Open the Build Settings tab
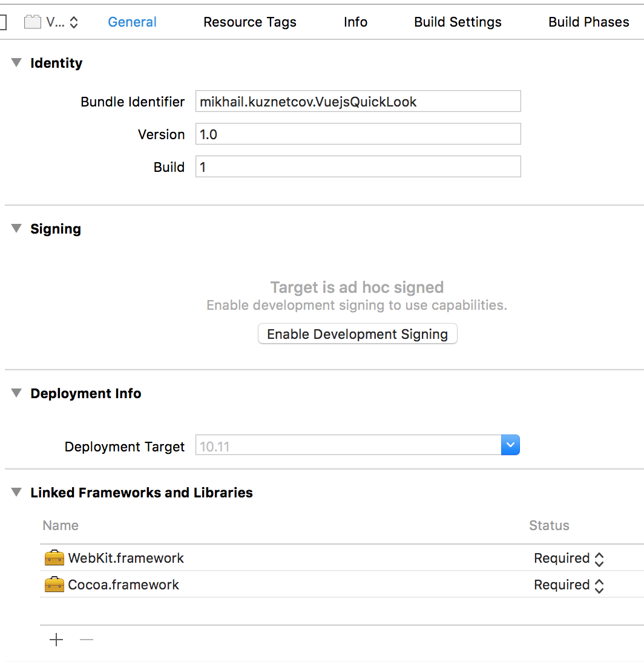Image resolution: width=644 pixels, height=662 pixels. tap(458, 22)
